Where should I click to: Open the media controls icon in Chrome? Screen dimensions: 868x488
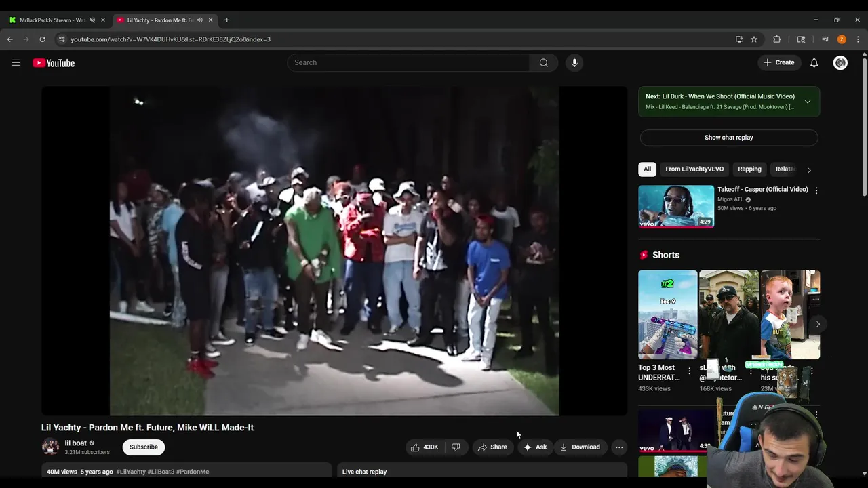[x=825, y=39]
